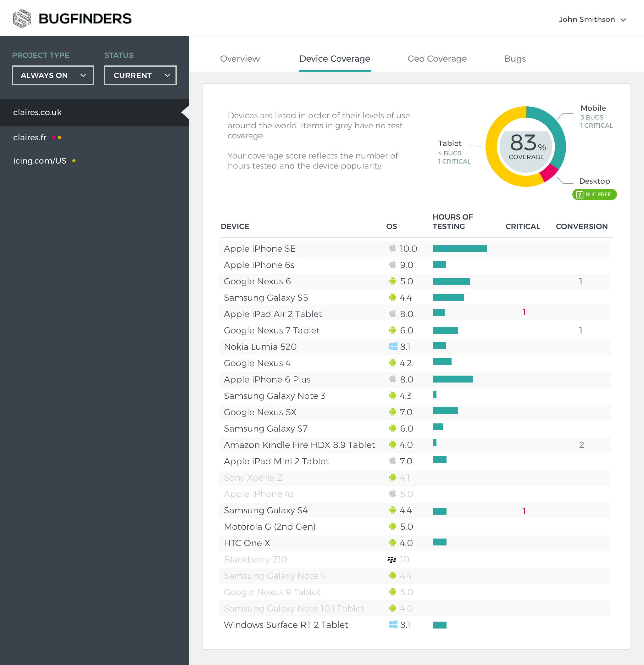The image size is (644, 665).
Task: Click the question mark icon in Bug Free badge
Action: tap(579, 194)
